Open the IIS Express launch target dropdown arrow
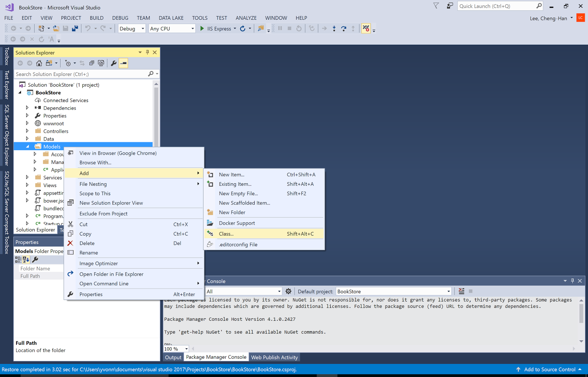The height and width of the screenshot is (377, 588). (235, 29)
